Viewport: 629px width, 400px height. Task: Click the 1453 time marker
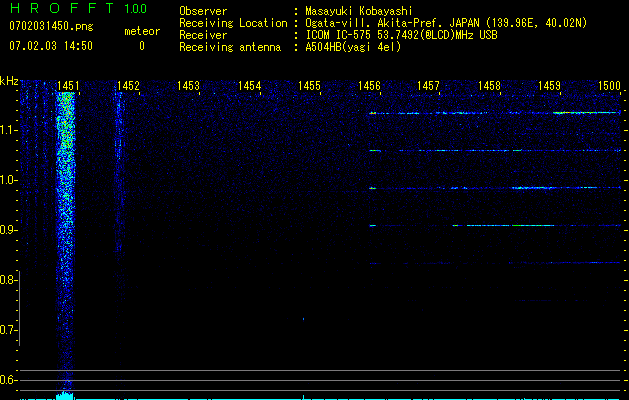[189, 86]
